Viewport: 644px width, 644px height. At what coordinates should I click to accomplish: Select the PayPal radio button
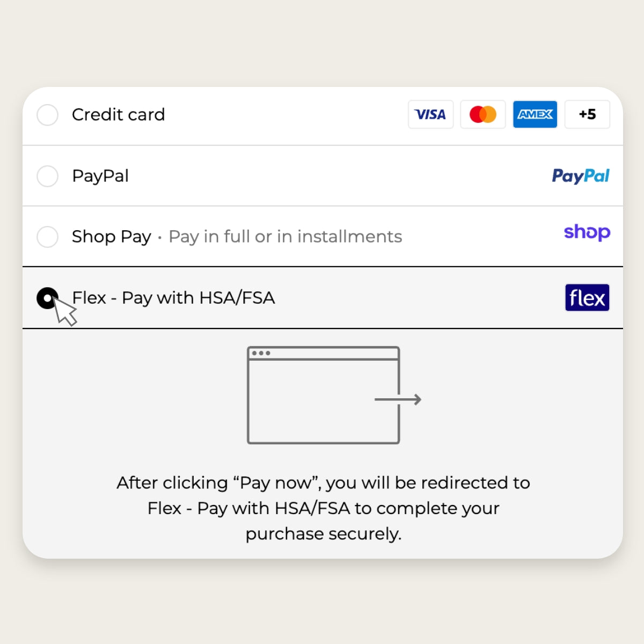pyautogui.click(x=48, y=176)
